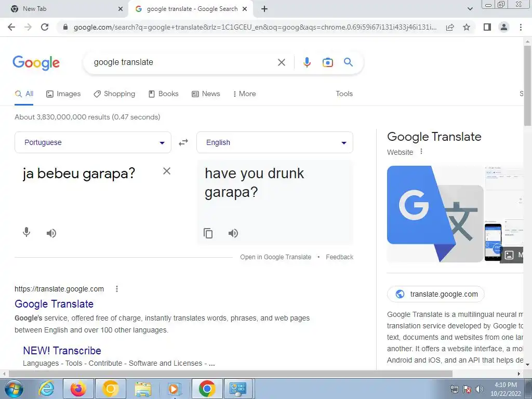Open the Google logo homepage link

tap(36, 63)
